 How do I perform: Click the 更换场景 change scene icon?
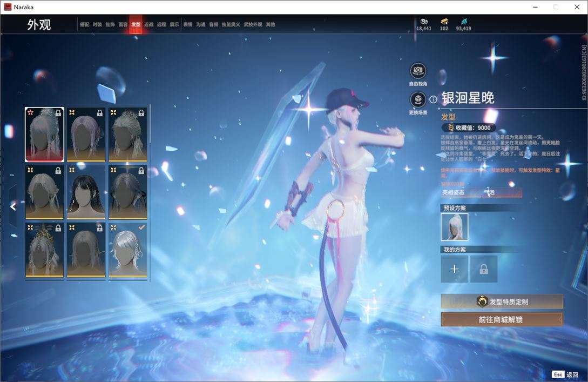coord(418,99)
